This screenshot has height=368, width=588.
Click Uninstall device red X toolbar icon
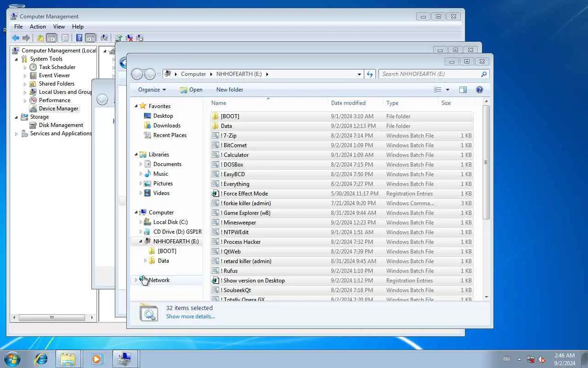tap(130, 38)
